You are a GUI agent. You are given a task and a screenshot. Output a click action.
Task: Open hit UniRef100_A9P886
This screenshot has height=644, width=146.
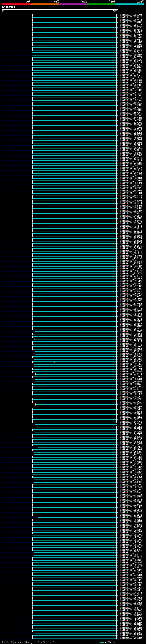pyautogui.click(x=131, y=125)
